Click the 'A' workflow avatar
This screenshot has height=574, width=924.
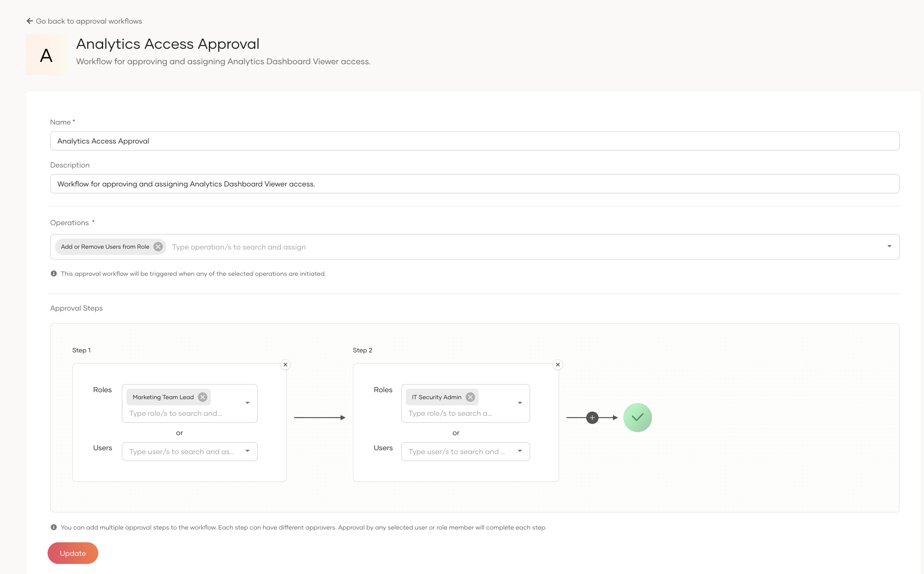[46, 55]
